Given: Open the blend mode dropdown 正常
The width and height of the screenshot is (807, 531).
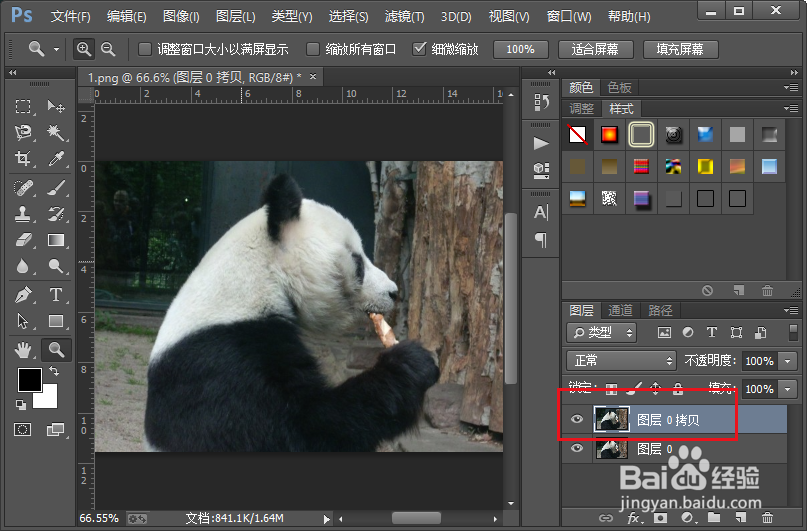Looking at the screenshot, I should (x=621, y=360).
